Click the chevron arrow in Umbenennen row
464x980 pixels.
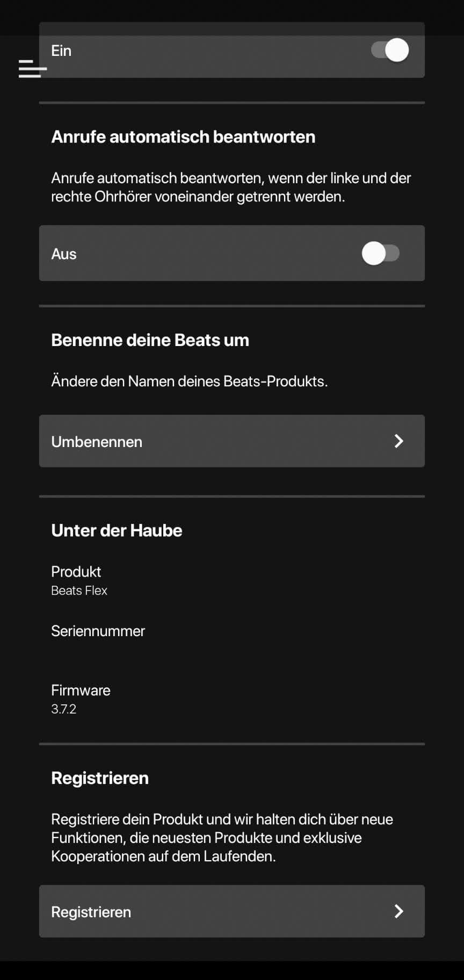[398, 441]
